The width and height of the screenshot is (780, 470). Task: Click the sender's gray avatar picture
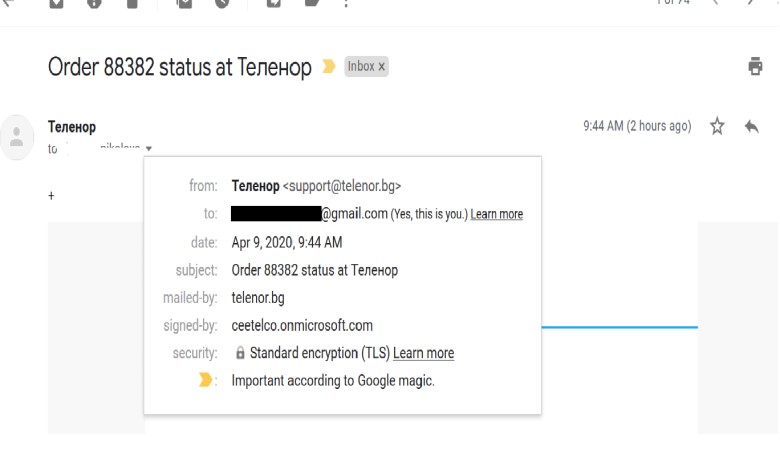pos(17,137)
